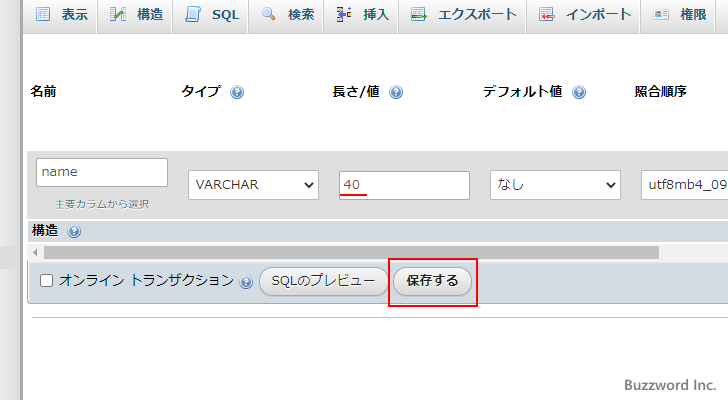This screenshot has height=400, width=728.
Task: Click the 照合順序 column header text
Action: 660,91
